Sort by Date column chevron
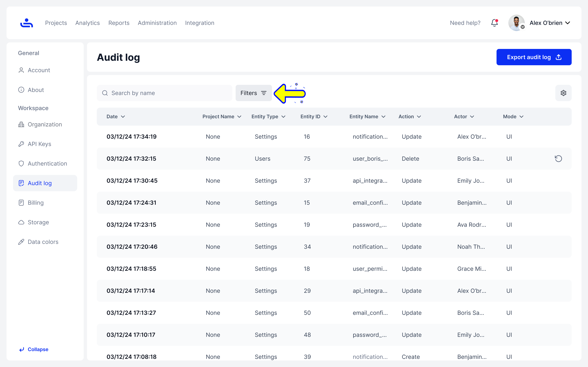The height and width of the screenshot is (367, 588). (x=123, y=116)
